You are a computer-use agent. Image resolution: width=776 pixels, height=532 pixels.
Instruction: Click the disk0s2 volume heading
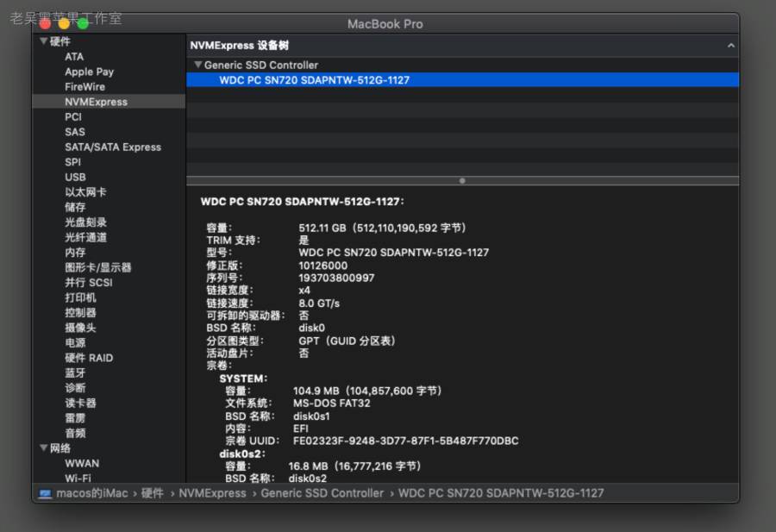click(x=242, y=454)
